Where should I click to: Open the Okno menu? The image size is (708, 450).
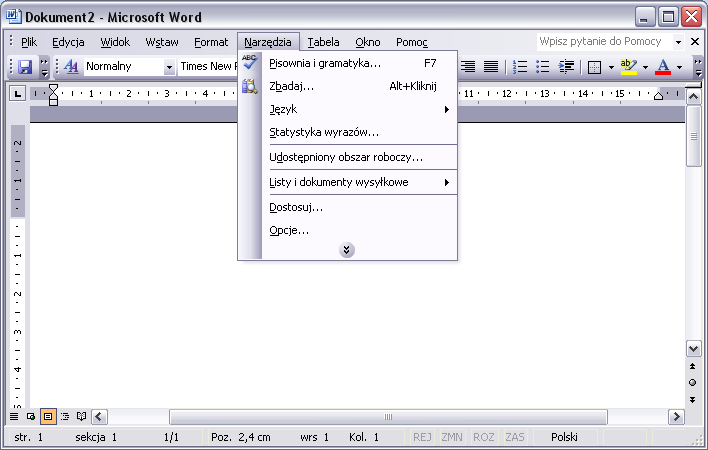click(x=368, y=42)
